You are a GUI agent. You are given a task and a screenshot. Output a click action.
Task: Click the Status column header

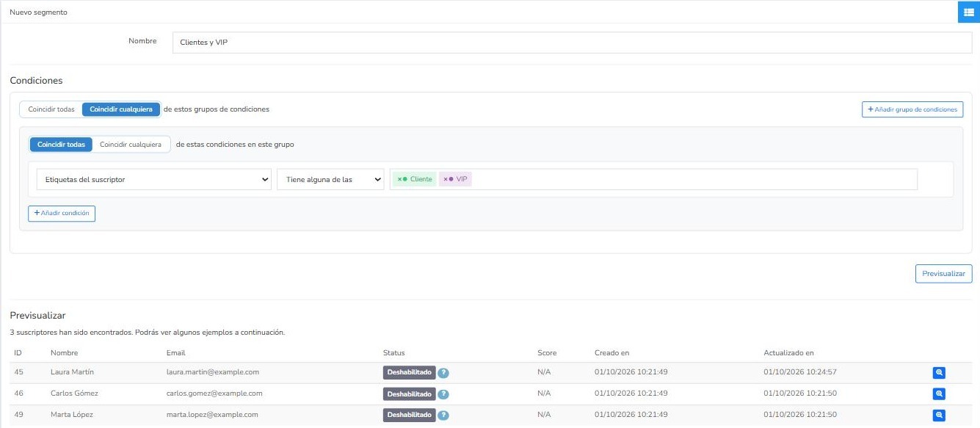(x=393, y=353)
